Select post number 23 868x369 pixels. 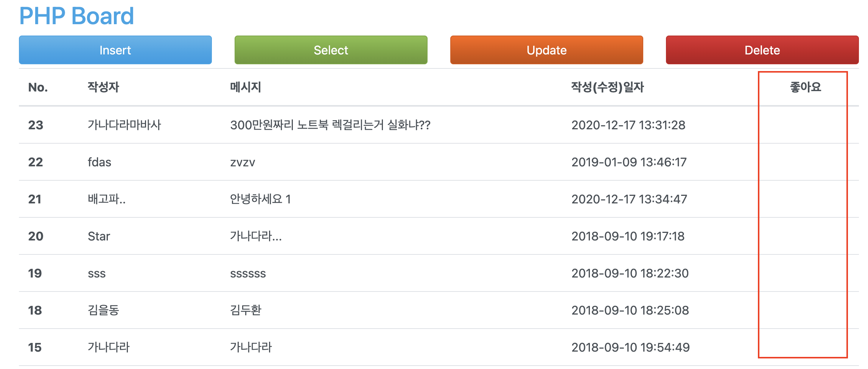[36, 125]
